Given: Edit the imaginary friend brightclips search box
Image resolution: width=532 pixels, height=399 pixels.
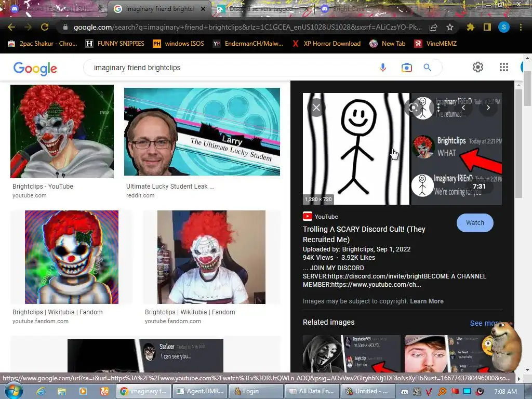Looking at the screenshot, I should pyautogui.click(x=231, y=68).
